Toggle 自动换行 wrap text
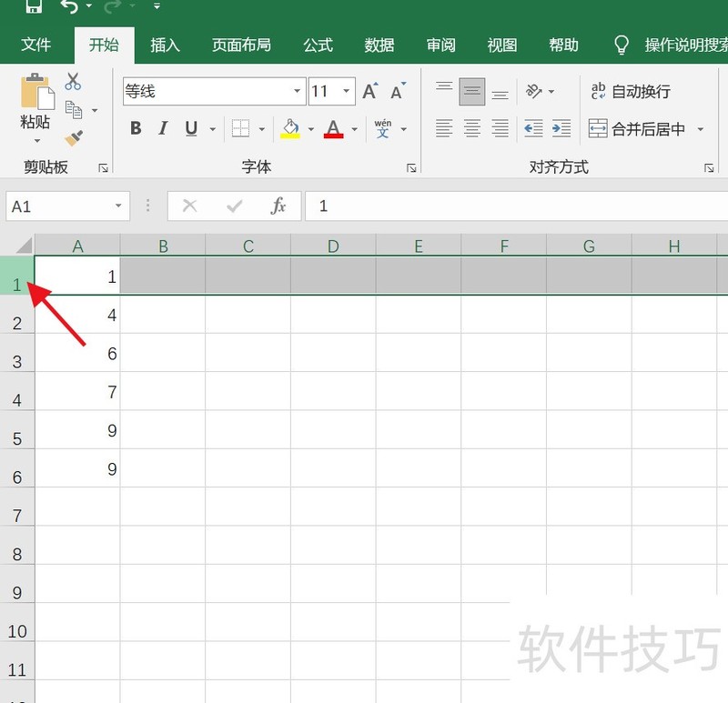The height and width of the screenshot is (703, 728). pyautogui.click(x=630, y=91)
